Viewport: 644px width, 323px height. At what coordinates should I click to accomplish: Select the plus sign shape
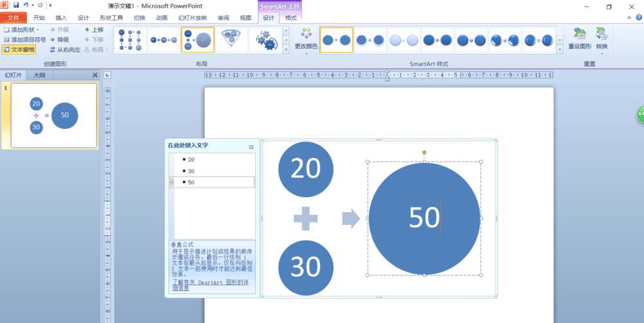click(x=305, y=218)
